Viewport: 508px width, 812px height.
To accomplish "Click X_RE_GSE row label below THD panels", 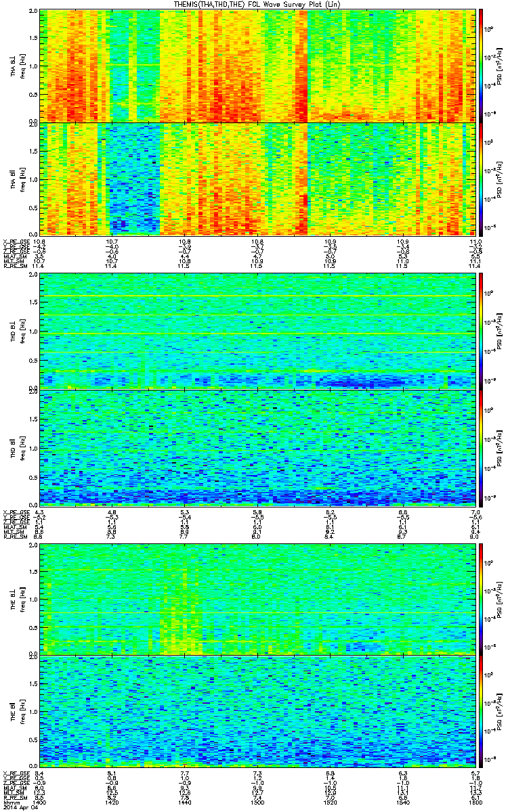I will tap(15, 512).
